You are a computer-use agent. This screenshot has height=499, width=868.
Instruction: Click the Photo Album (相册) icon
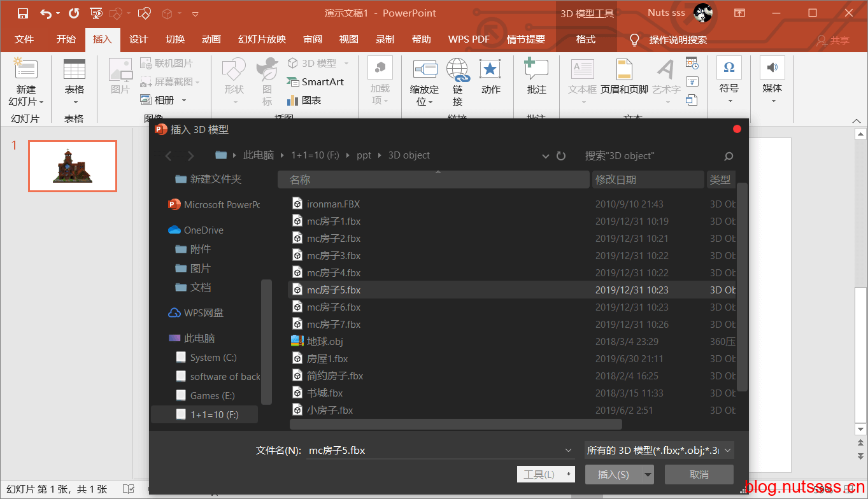click(146, 100)
